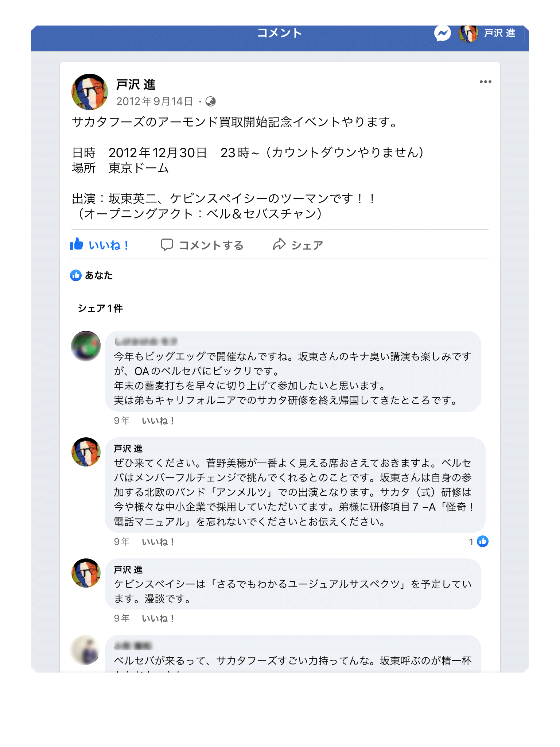The image size is (560, 747).
Task: Click the 2012年9月14日 post timestamp
Action: 154,101
